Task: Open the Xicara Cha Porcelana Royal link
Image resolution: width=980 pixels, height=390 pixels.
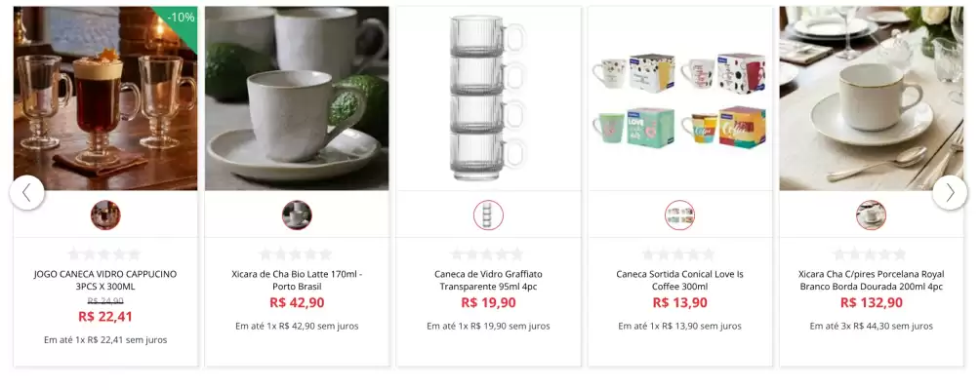Action: 871,281
